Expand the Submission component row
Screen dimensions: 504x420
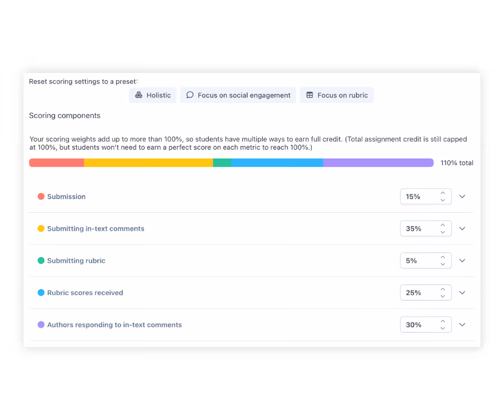tap(462, 197)
